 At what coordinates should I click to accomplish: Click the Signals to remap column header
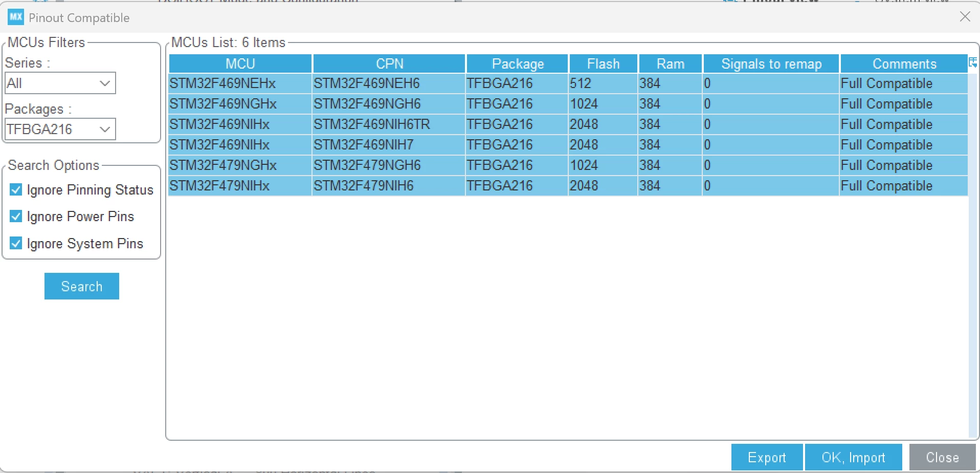tap(771, 63)
